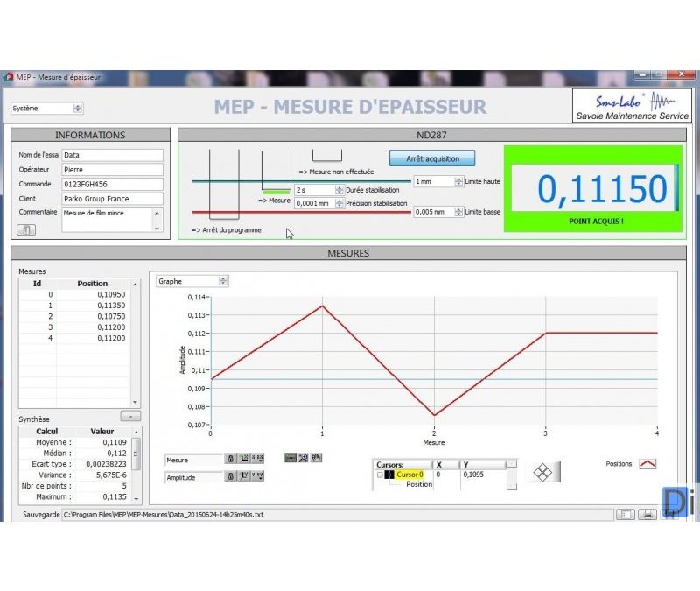The height and width of the screenshot is (591, 700).
Task: Collapse the Cursor 0 tree node
Action: (381, 475)
